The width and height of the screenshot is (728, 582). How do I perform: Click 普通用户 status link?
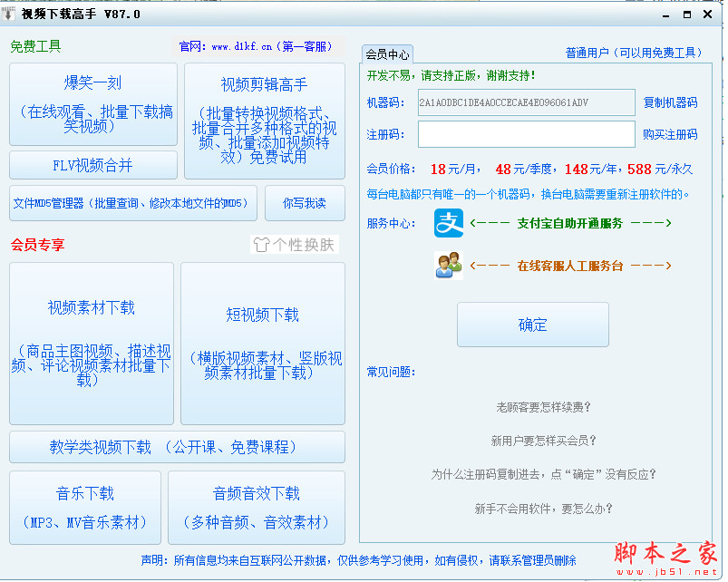click(x=634, y=53)
